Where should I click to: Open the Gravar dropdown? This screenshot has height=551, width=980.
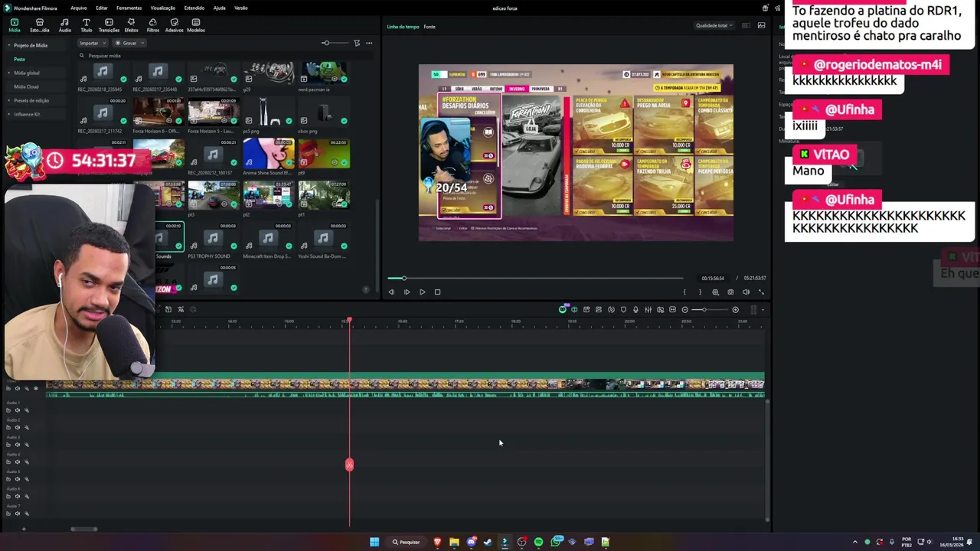pyautogui.click(x=128, y=43)
